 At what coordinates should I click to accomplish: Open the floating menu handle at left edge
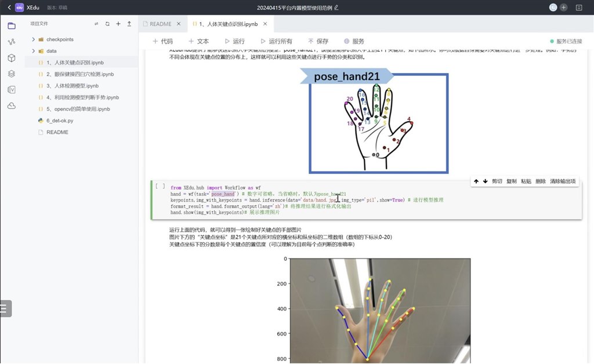tap(5, 308)
